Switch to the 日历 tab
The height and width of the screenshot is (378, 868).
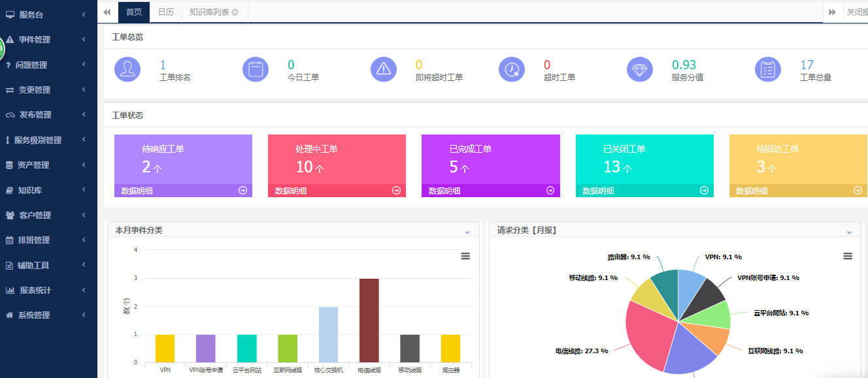[166, 12]
